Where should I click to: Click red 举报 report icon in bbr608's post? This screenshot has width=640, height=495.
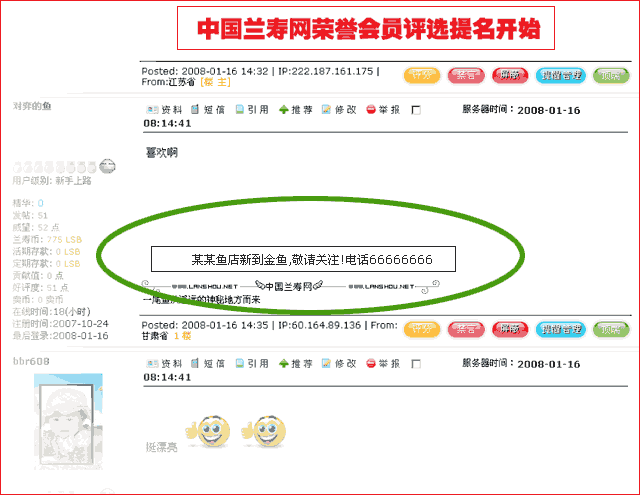click(x=371, y=363)
